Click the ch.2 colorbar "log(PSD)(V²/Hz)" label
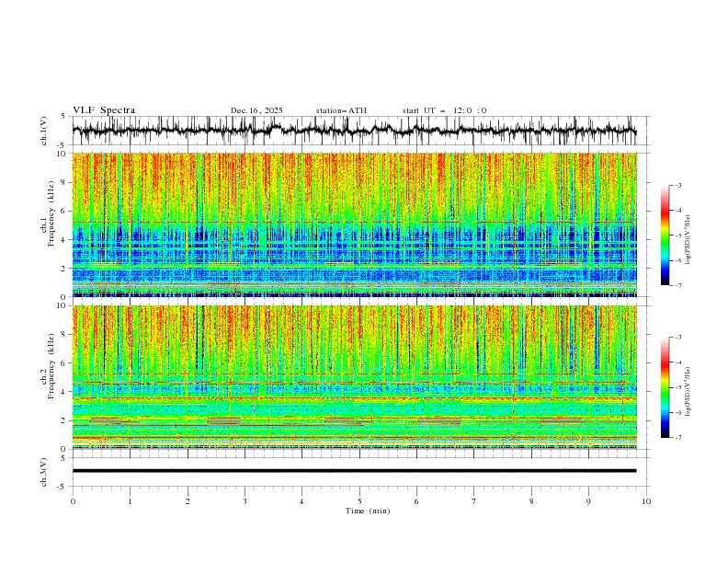Screen dimensions: 728x563 click(x=688, y=392)
